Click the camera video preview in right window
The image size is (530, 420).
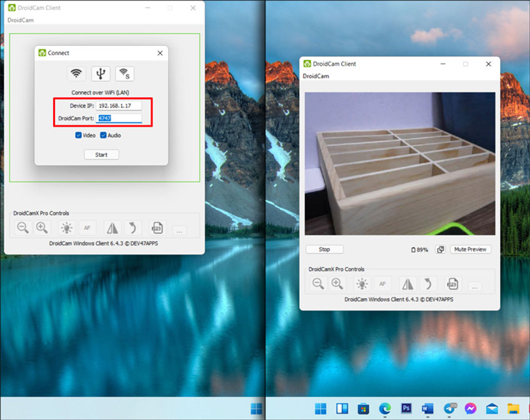(400, 164)
